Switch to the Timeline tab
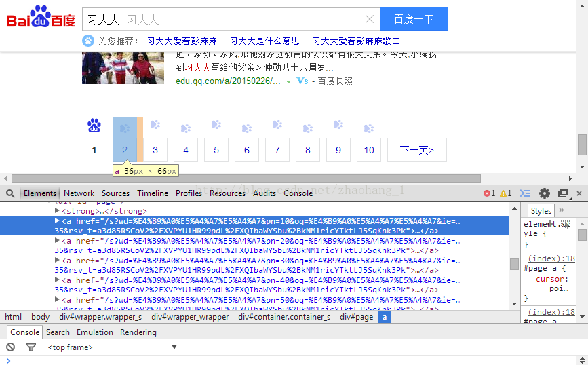This screenshot has width=588, height=365. coord(153,193)
